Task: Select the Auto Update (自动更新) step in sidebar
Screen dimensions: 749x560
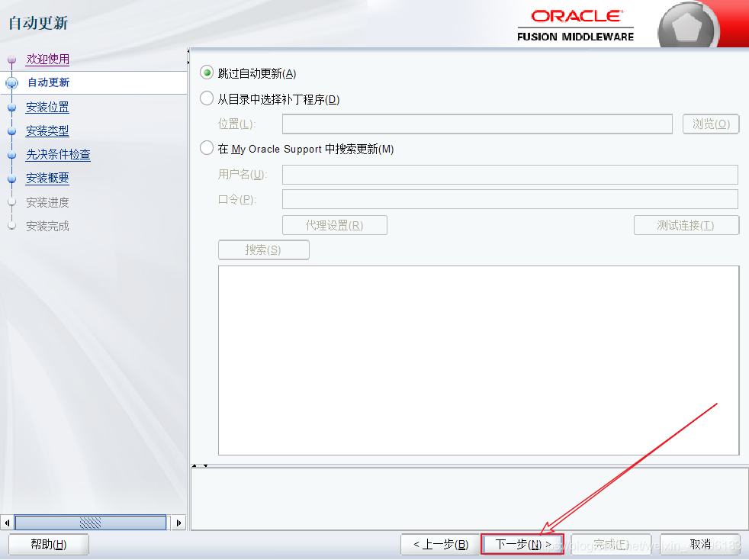Action: pos(48,82)
